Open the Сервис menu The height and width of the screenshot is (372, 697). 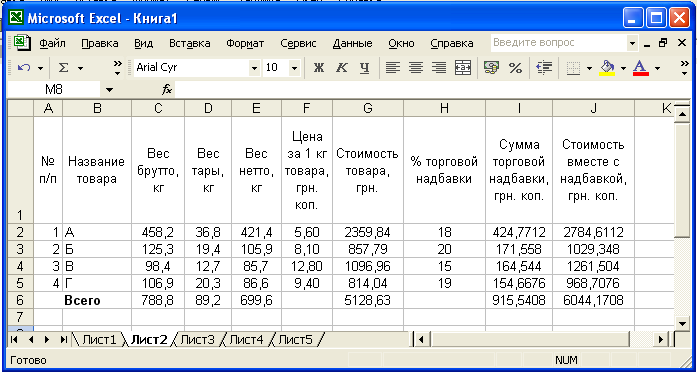click(299, 44)
